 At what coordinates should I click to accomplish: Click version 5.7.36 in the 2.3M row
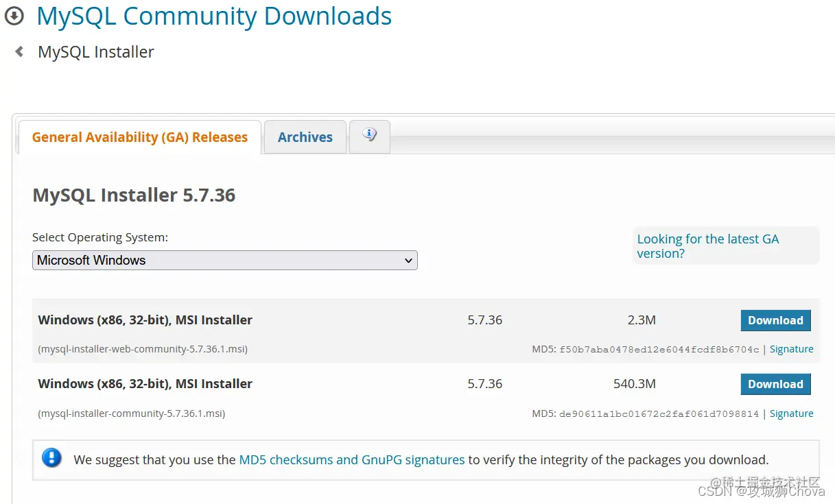(485, 320)
